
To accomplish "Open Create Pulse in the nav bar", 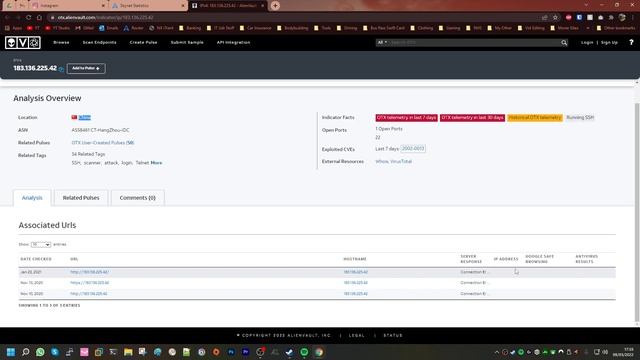I will [143, 42].
